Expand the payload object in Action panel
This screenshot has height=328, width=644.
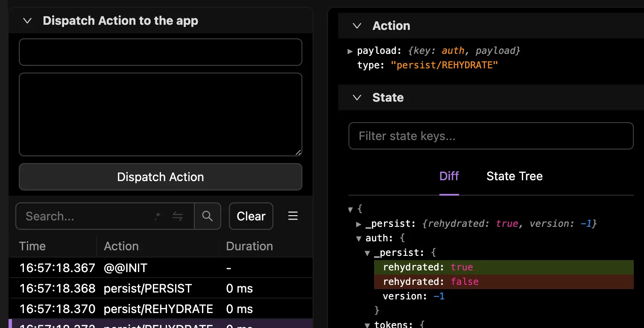point(350,51)
